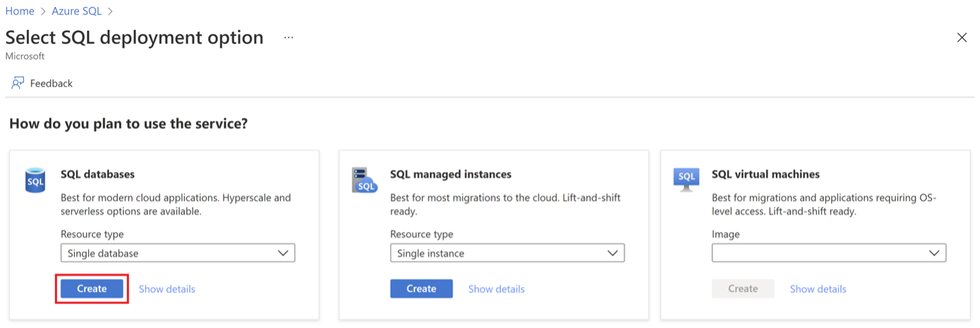This screenshot has width=980, height=328.
Task: Create a SQL database
Action: pos(92,288)
